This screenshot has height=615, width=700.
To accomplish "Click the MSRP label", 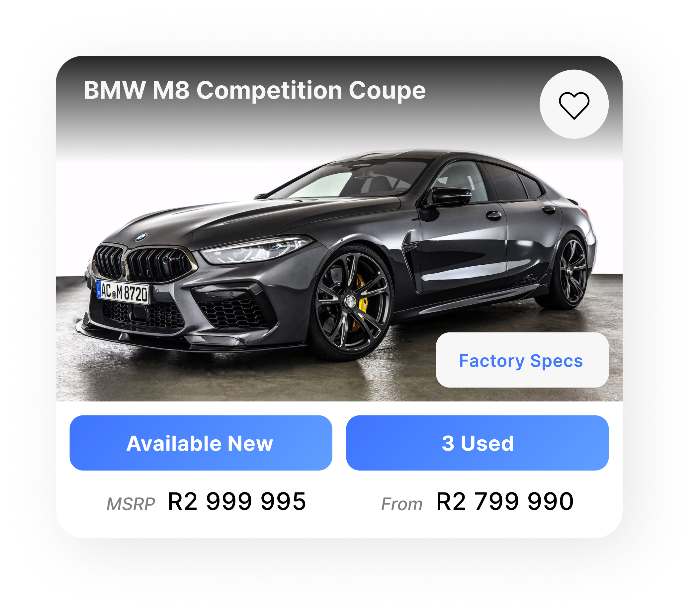I will [x=131, y=504].
